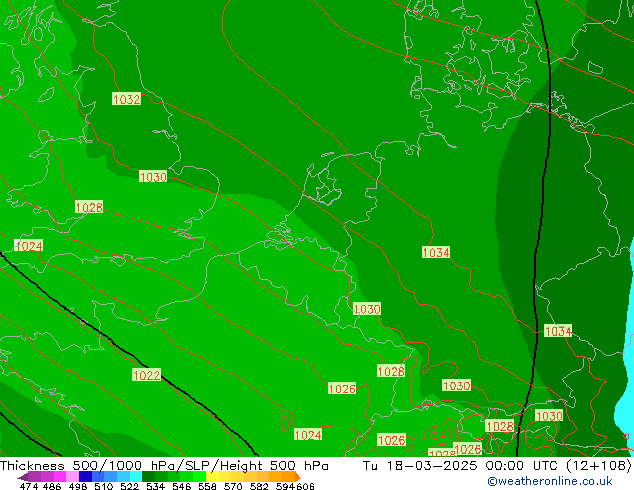Click legend value 606
This screenshot has width=634, height=490.
pos(305,486)
